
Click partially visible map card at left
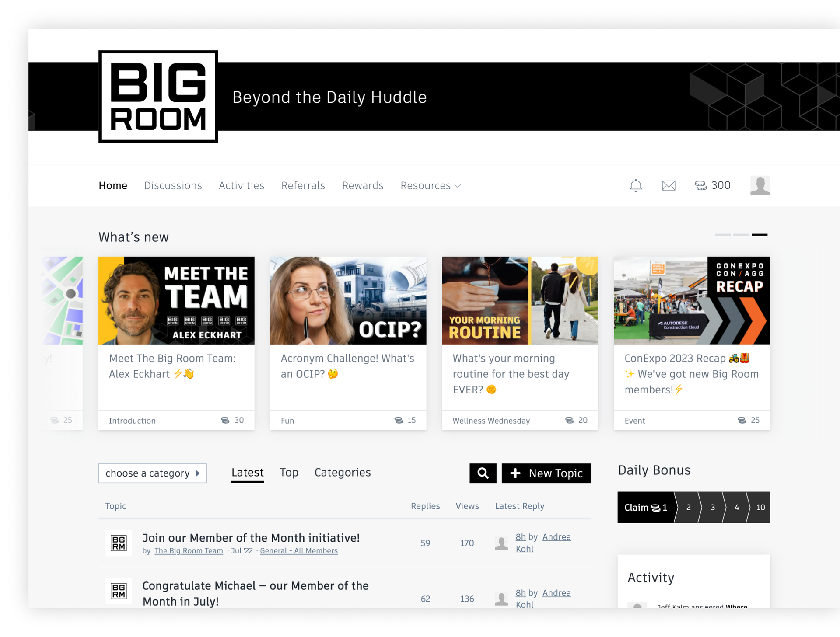[63, 343]
